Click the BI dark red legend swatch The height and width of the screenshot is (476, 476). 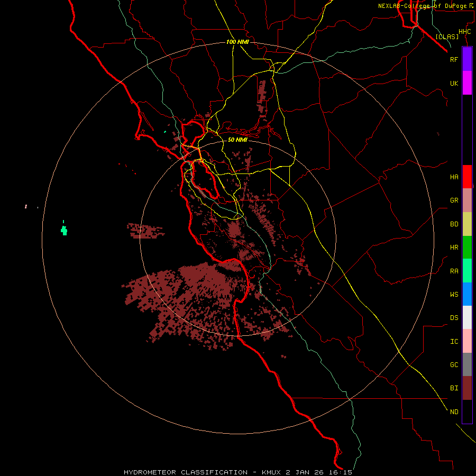click(467, 388)
